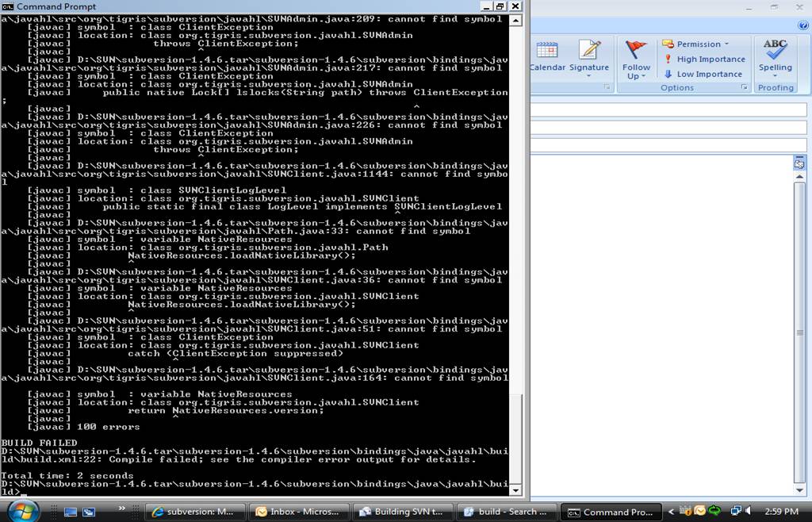Image resolution: width=812 pixels, height=522 pixels.
Task: Close the Outlook message window
Action: 799,7
